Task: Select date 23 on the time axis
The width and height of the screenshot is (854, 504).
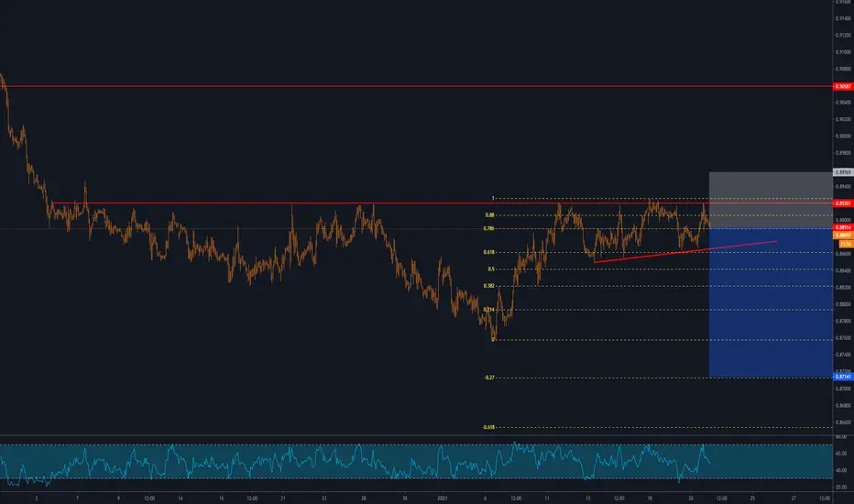Action: coord(323,498)
